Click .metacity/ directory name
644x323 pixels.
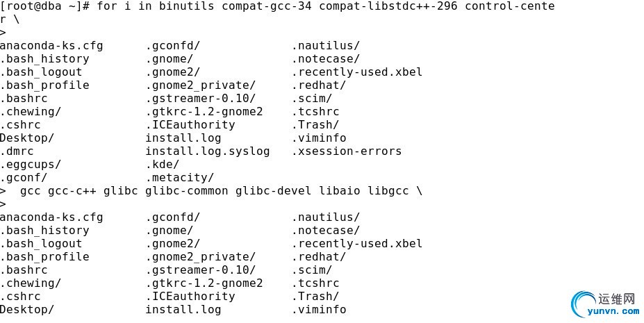[x=181, y=178]
